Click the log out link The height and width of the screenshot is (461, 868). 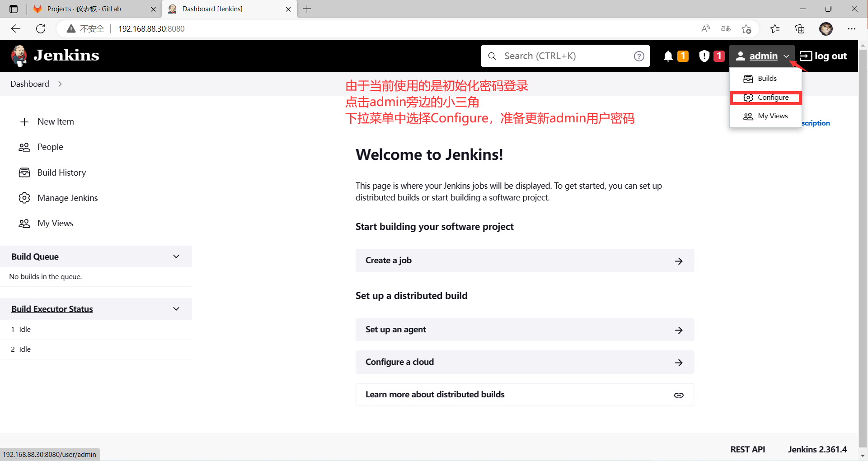pyautogui.click(x=823, y=56)
